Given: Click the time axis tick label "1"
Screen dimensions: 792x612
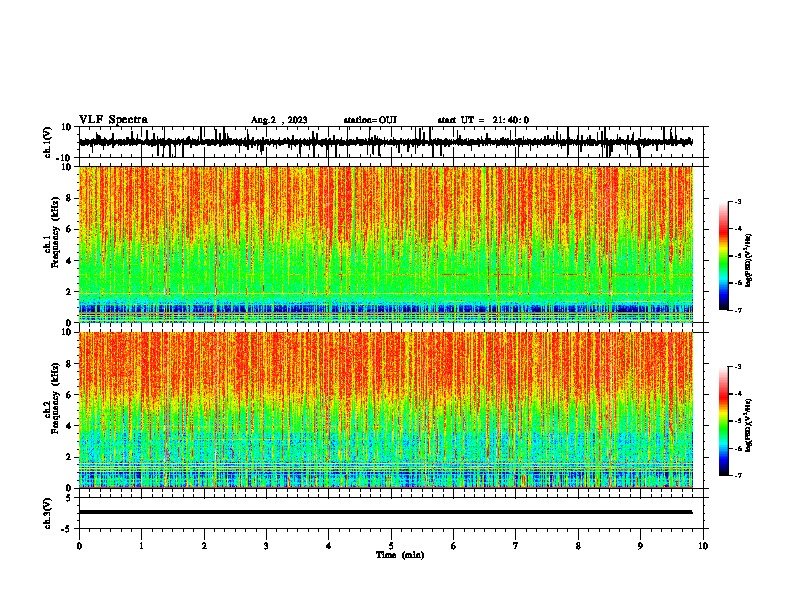Looking at the screenshot, I should tap(142, 546).
